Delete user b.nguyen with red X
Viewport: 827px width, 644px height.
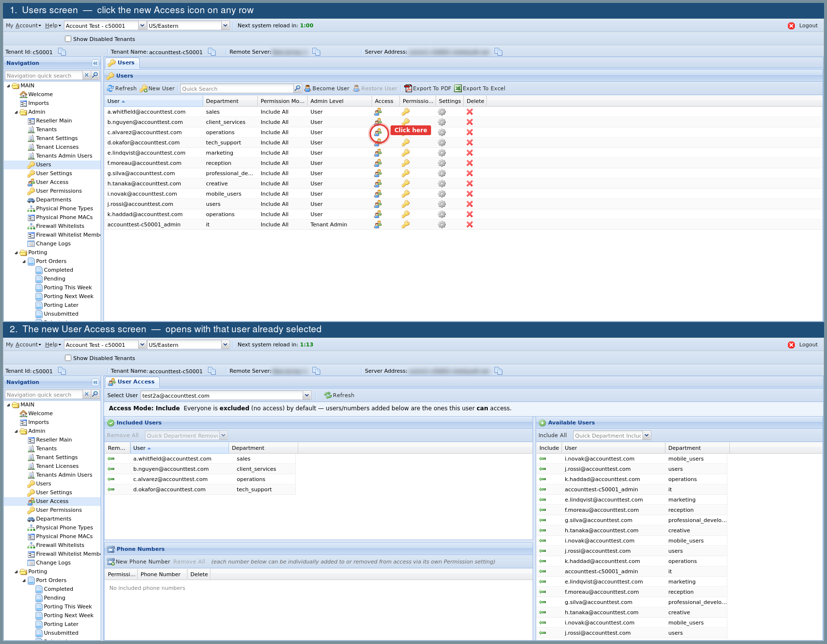coord(470,122)
